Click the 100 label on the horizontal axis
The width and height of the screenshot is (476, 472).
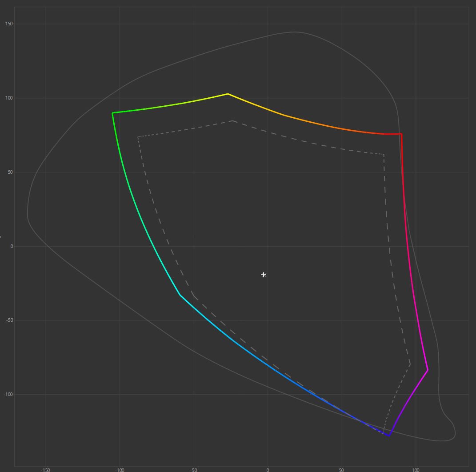click(x=416, y=469)
